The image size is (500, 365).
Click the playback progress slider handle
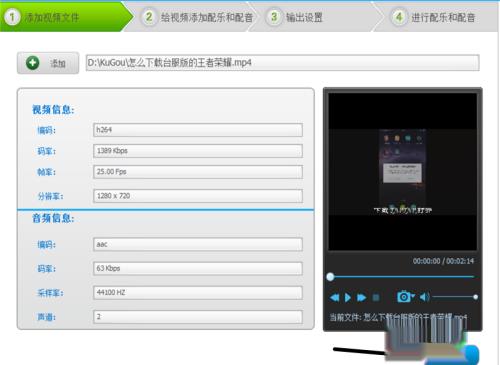pos(330,277)
